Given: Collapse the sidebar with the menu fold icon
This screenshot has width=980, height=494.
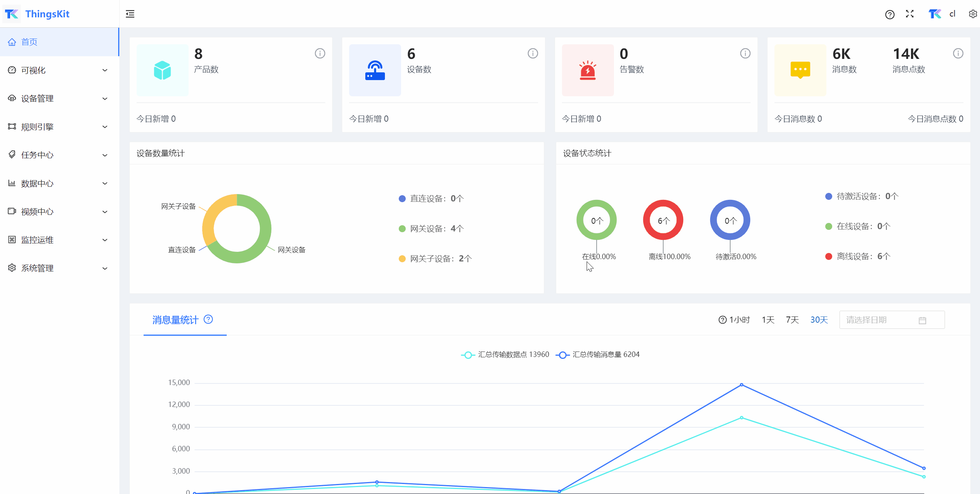Looking at the screenshot, I should [x=130, y=14].
